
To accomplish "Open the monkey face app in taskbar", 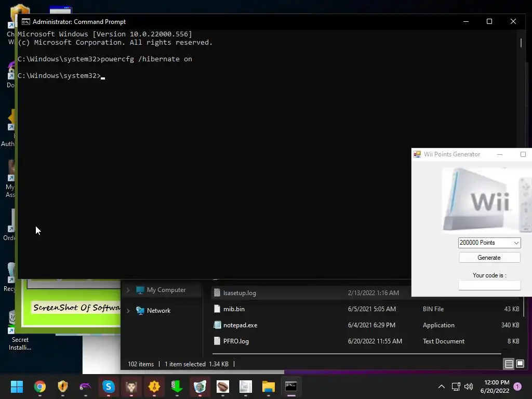I will tap(131, 387).
